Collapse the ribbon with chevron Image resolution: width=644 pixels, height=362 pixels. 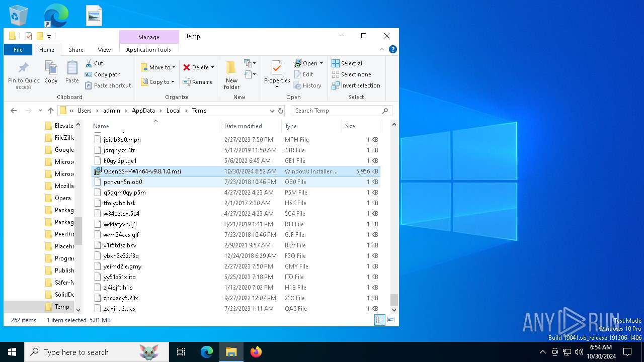click(x=382, y=49)
